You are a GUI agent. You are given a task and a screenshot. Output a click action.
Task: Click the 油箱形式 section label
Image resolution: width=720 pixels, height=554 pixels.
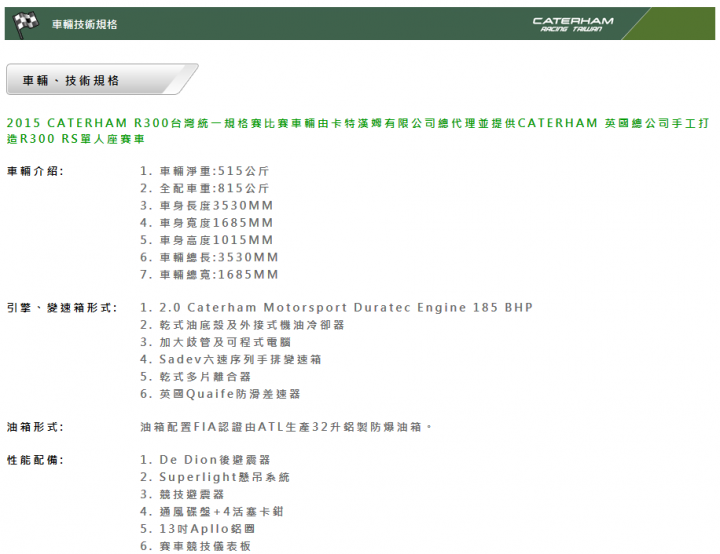click(x=35, y=427)
